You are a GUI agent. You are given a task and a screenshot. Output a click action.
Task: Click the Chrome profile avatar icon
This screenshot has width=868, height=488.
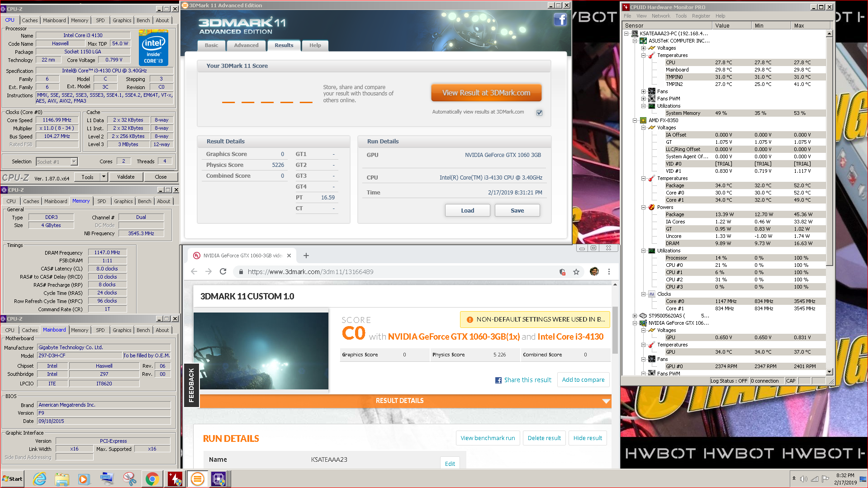[594, 271]
